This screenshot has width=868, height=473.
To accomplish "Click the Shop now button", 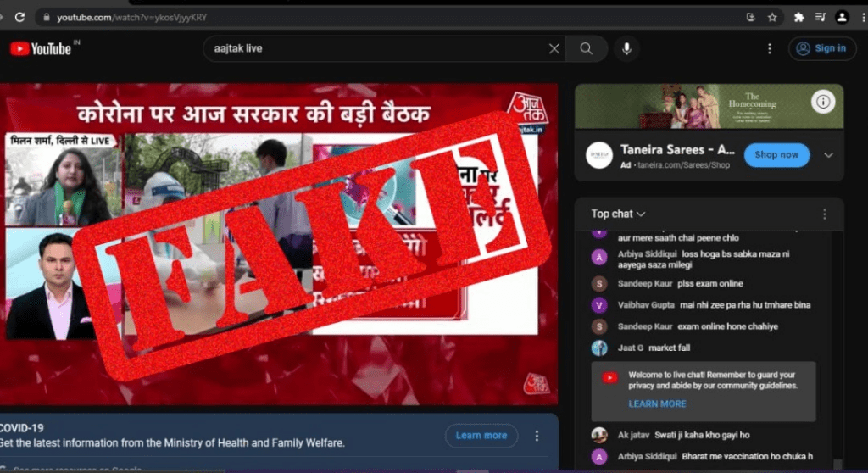I will [x=776, y=155].
